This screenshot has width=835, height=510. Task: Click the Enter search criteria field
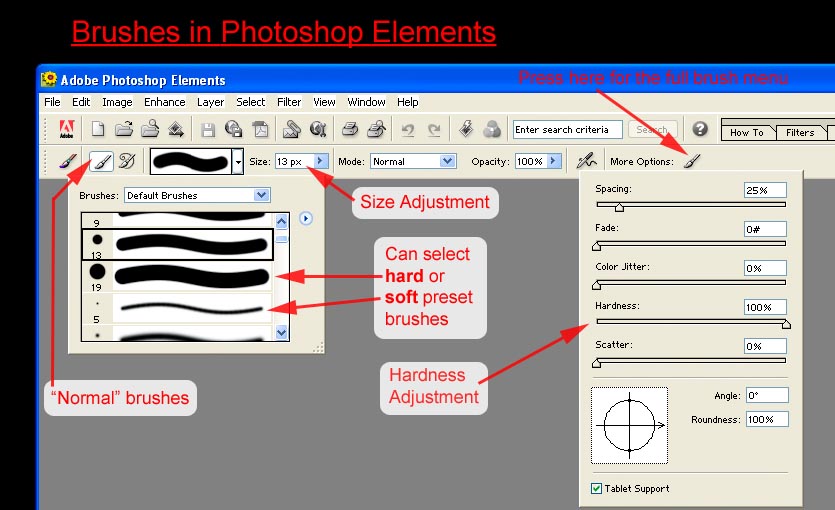567,129
